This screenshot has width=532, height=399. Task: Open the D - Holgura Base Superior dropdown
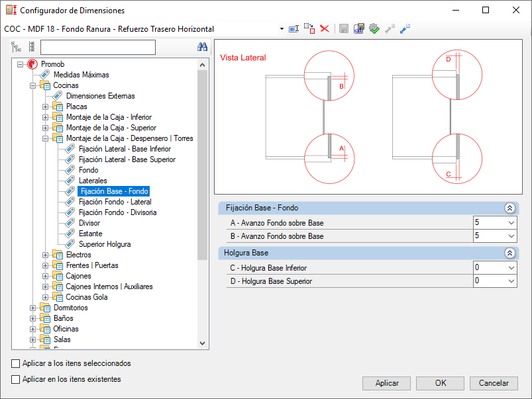tap(511, 281)
